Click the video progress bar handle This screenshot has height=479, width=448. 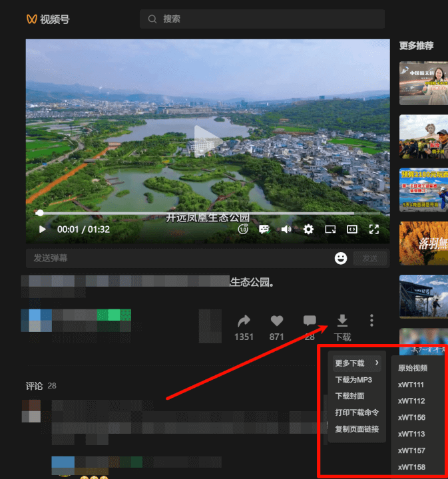click(x=40, y=213)
